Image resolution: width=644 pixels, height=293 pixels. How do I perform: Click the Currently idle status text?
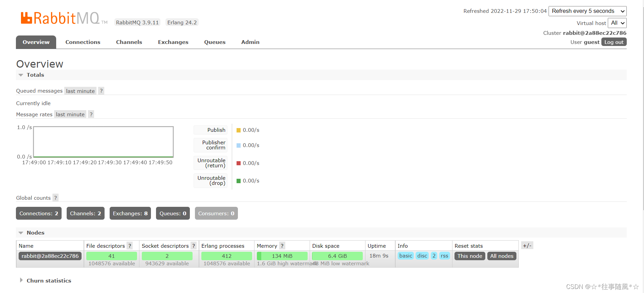pyautogui.click(x=34, y=103)
